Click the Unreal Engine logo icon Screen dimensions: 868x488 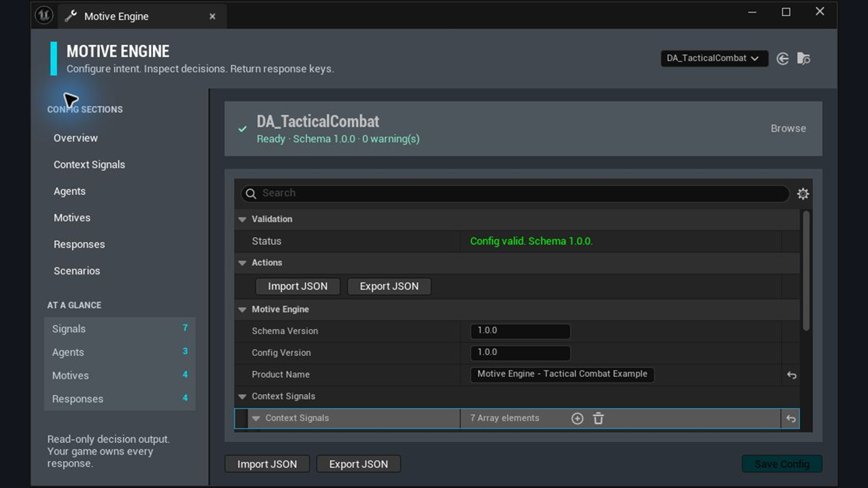(44, 16)
